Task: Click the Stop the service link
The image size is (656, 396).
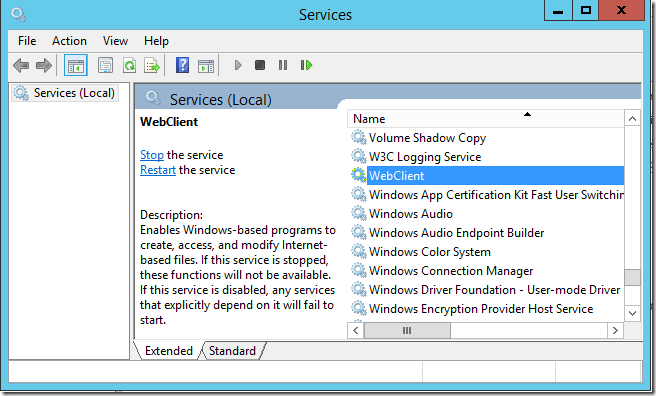Action: pos(152,155)
